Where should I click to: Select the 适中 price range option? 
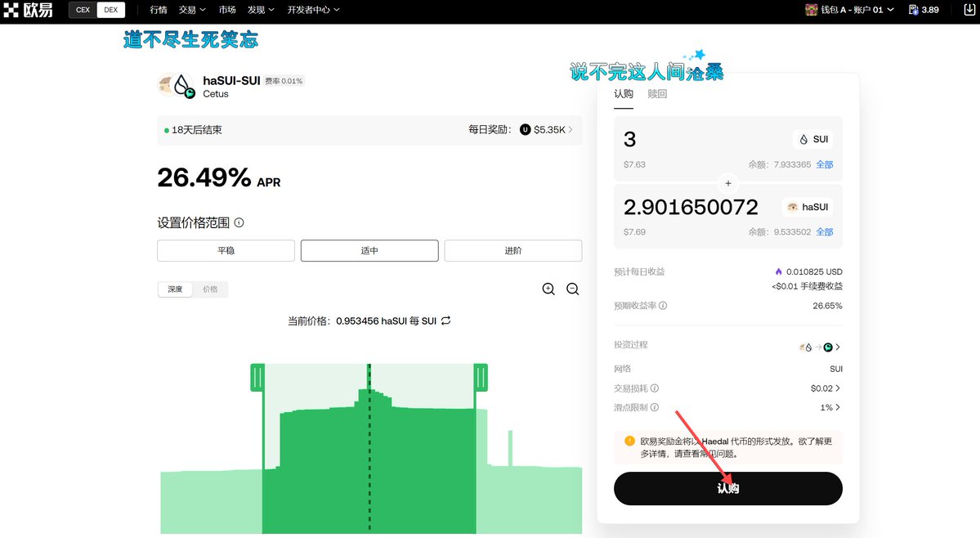click(369, 250)
